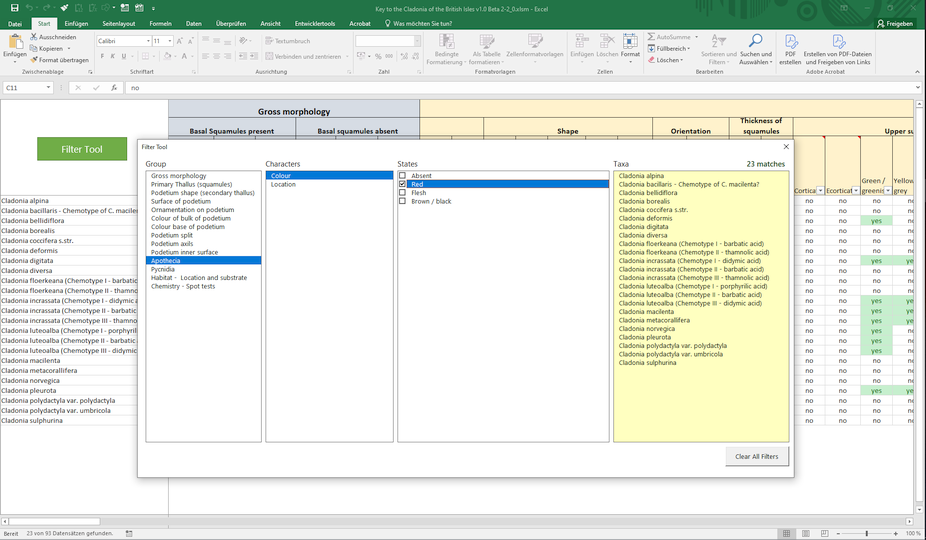
Task: Click the Einfügen paste clipboard icon
Action: (14, 43)
